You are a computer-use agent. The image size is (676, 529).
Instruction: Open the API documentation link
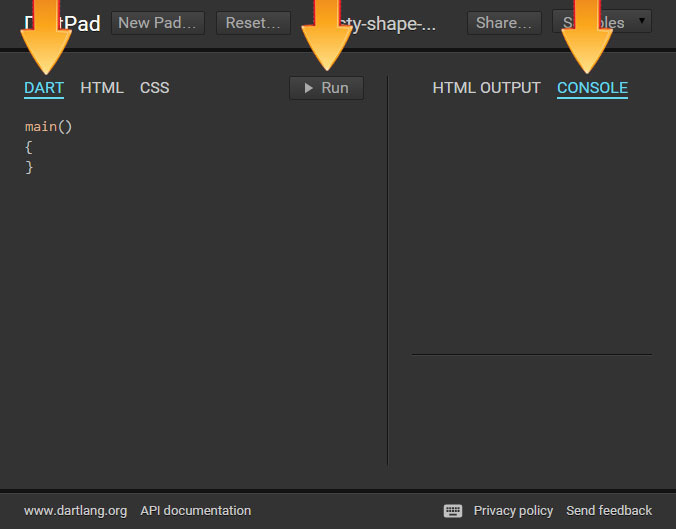pyautogui.click(x=195, y=511)
